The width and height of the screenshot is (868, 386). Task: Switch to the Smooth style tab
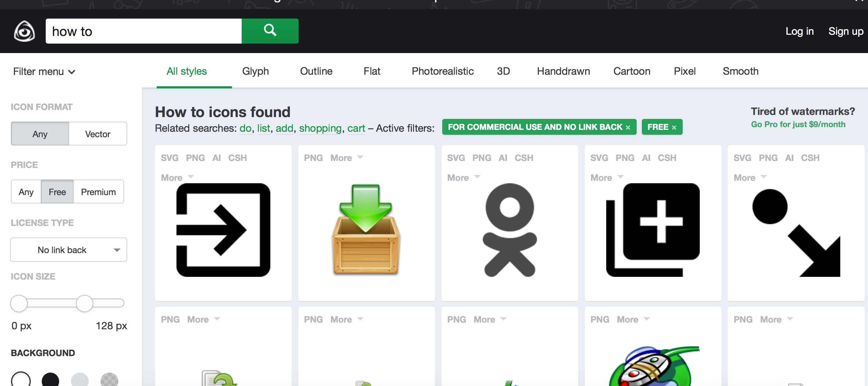[741, 71]
